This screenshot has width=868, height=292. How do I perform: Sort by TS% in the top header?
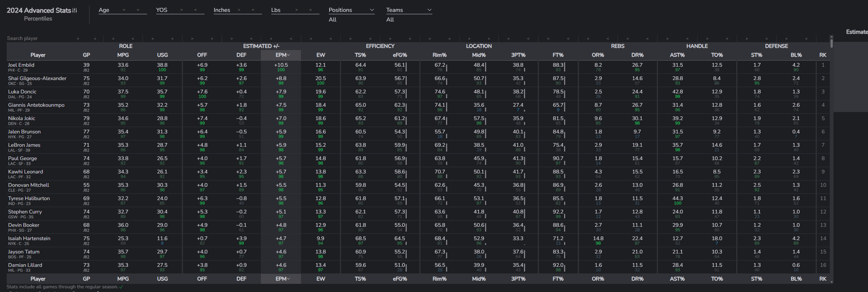click(x=360, y=55)
